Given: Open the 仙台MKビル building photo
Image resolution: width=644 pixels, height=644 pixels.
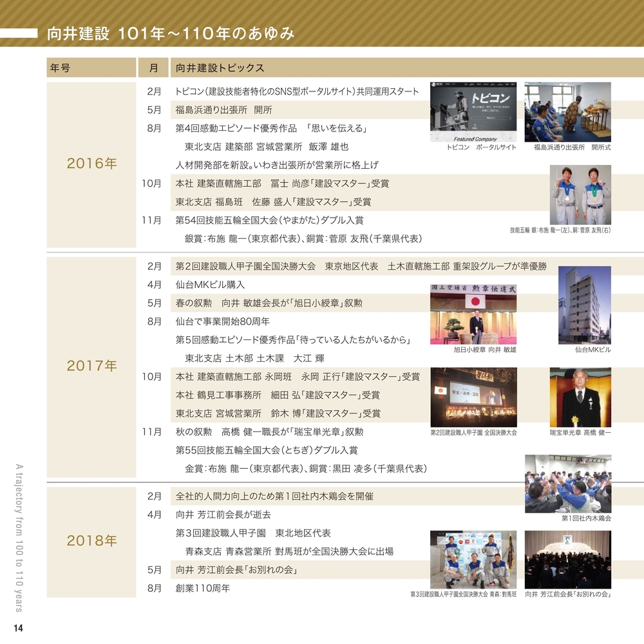Looking at the screenshot, I should pos(584,305).
